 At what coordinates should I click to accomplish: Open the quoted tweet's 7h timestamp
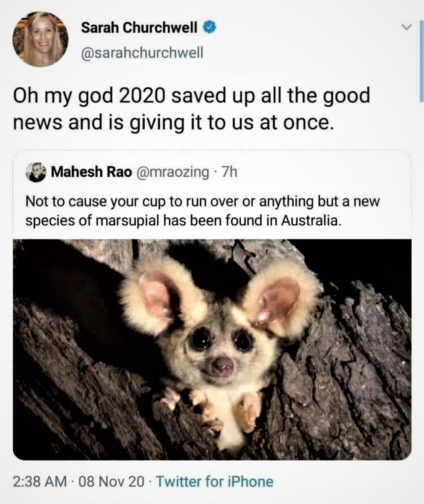tap(229, 172)
